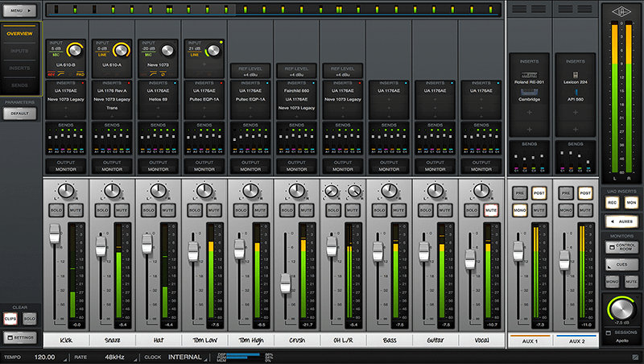The image size is (644, 364).
Task: Unmute the Vocal channel
Action: coord(491,210)
